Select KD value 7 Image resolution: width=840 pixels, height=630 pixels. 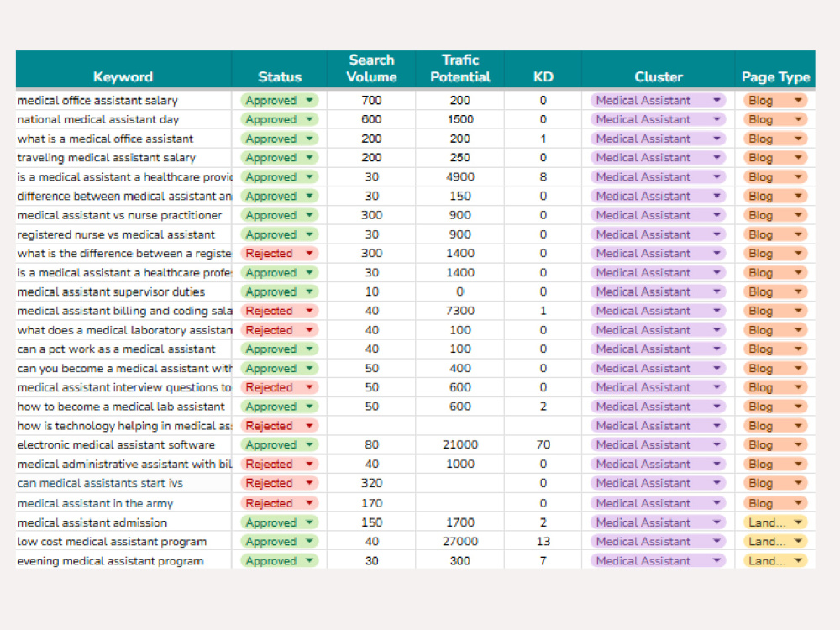click(x=543, y=561)
